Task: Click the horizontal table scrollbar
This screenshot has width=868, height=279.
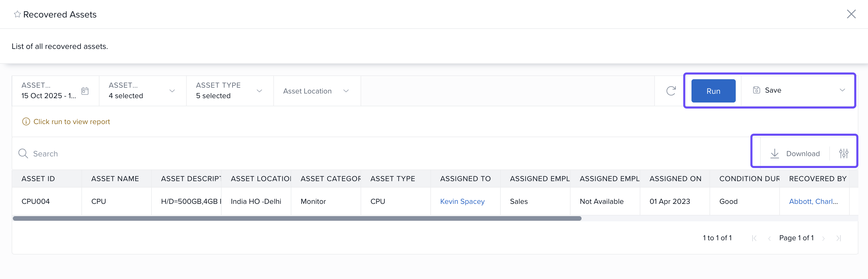Action: pos(297,218)
